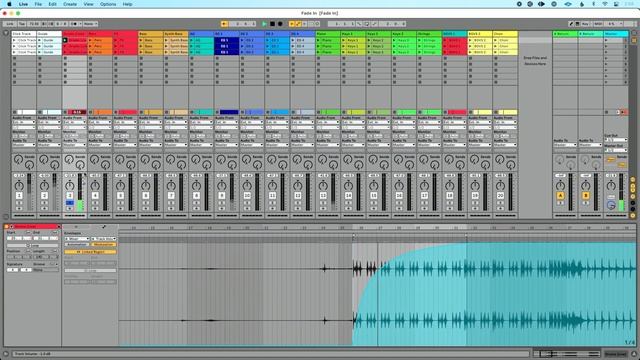Viewport: 640px width, 360px height.
Task: Launch the first Choir clip
Action: coord(496,40)
